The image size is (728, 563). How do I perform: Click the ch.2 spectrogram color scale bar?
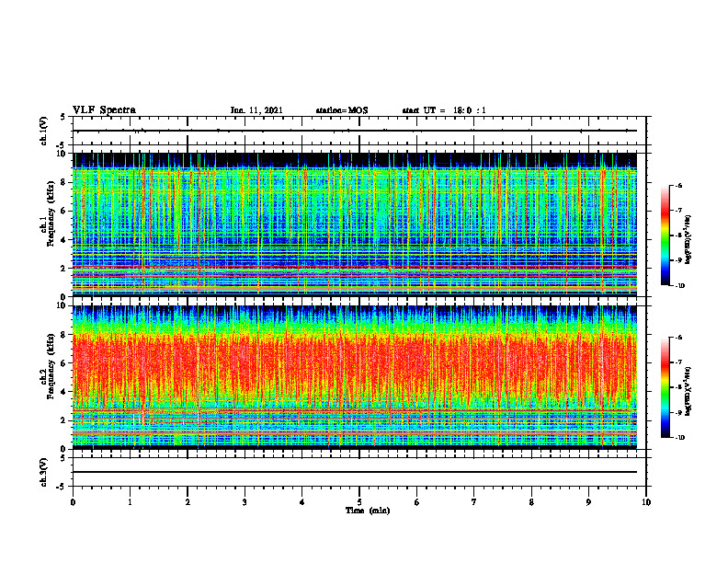click(665, 387)
